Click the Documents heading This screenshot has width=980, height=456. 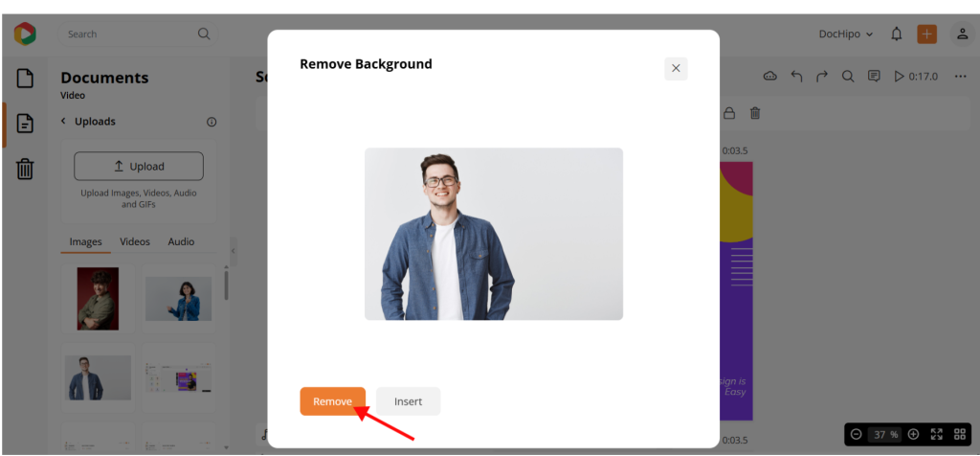pyautogui.click(x=104, y=78)
